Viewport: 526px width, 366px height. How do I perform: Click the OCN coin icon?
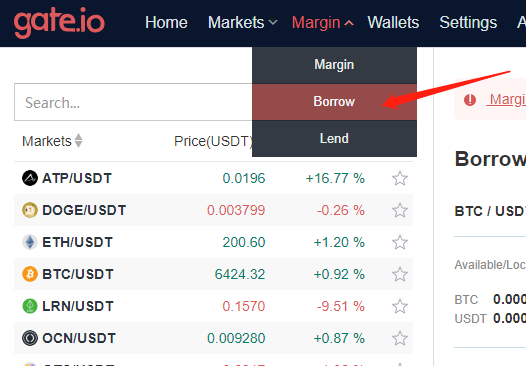click(x=30, y=338)
